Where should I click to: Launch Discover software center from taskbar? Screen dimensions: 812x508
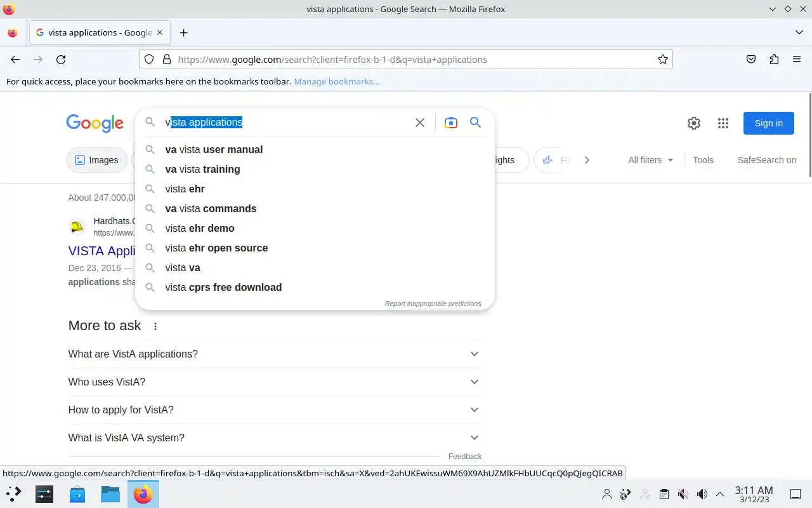pyautogui.click(x=77, y=493)
